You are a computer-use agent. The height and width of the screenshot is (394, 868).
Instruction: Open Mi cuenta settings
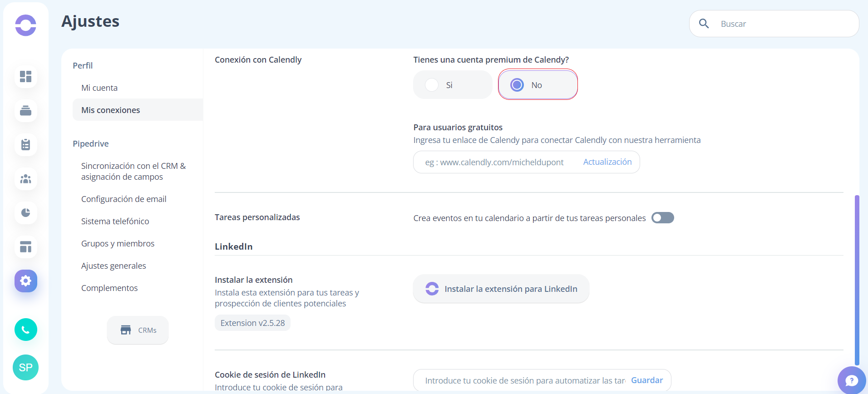click(x=99, y=88)
